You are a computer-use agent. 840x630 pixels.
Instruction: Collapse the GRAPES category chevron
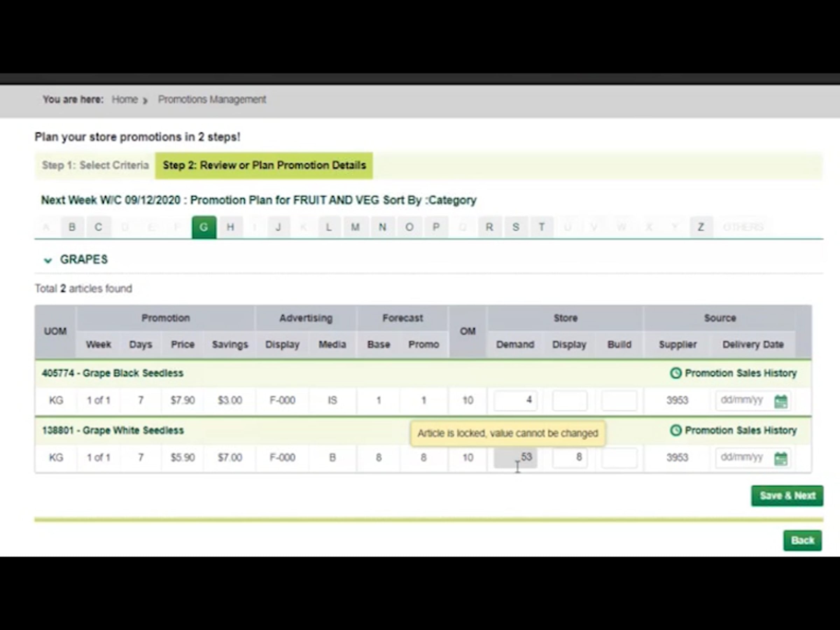(48, 260)
